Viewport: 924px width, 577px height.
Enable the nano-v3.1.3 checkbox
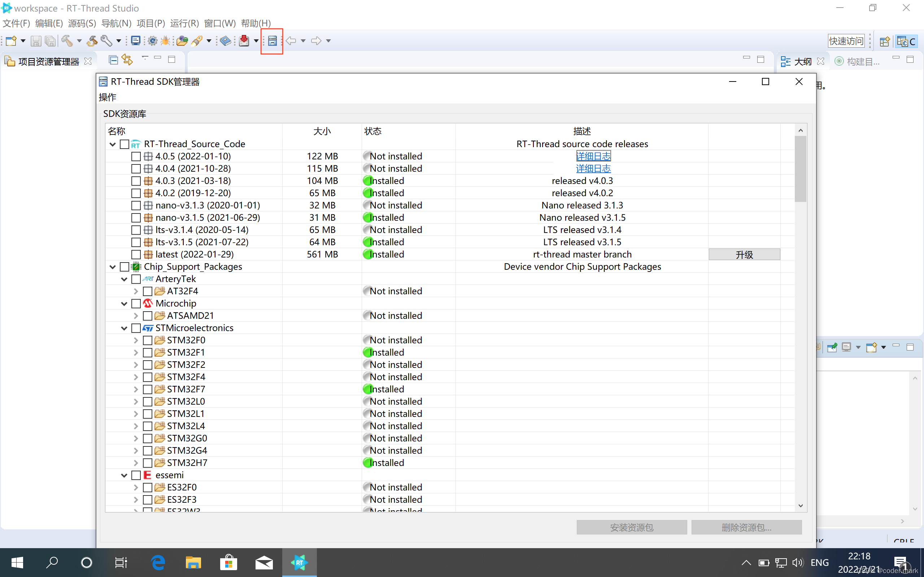(136, 205)
